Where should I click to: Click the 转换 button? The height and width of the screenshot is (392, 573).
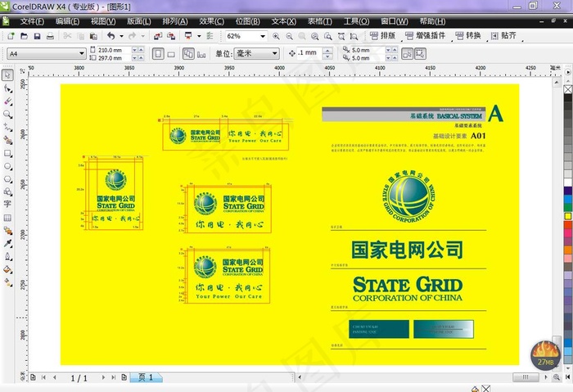(468, 35)
